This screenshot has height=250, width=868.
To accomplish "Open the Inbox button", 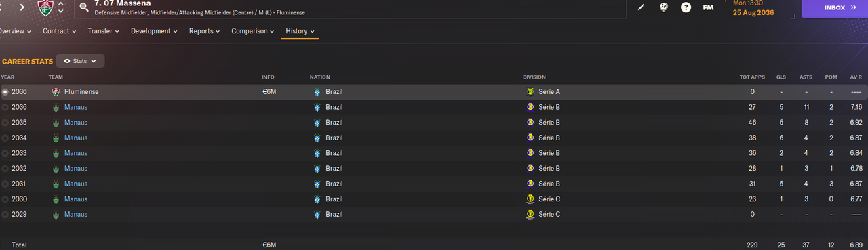I will 835,7.
